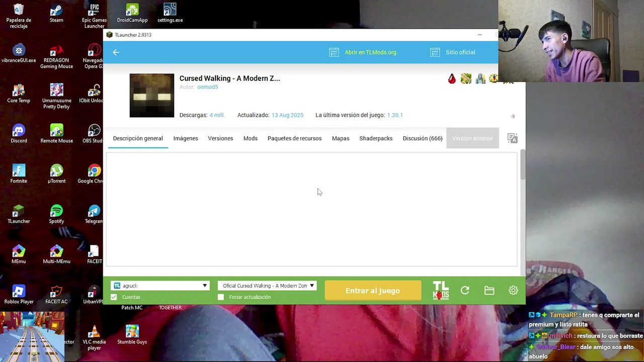Screen dimensions: 644x362
Task: Open the Mapas tab
Action: (341, 138)
